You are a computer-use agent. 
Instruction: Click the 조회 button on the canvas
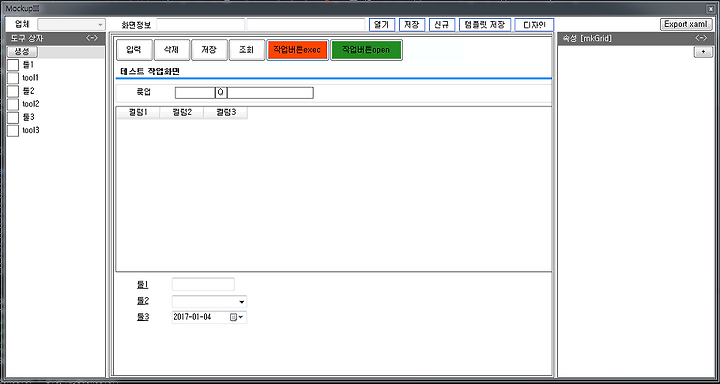[247, 50]
